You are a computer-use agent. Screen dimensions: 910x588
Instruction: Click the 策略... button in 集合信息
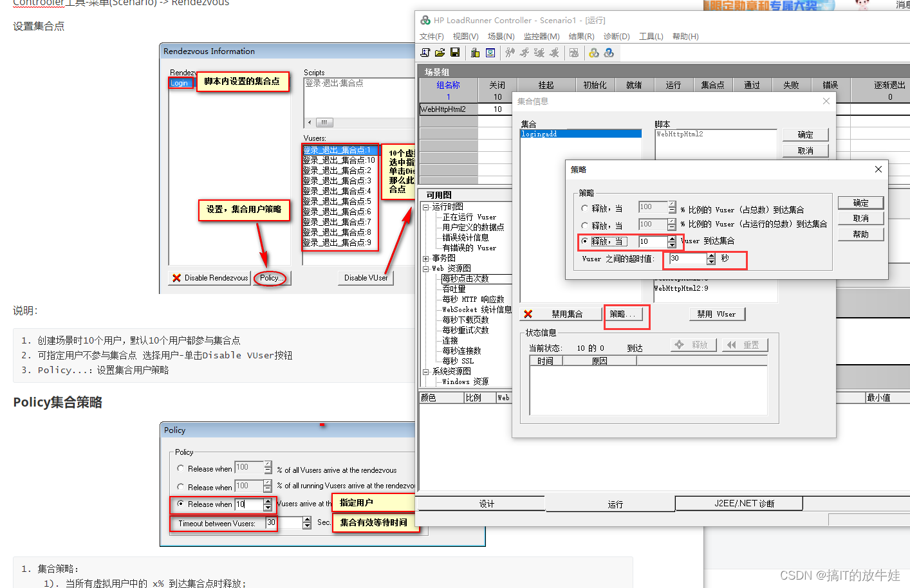(x=623, y=314)
